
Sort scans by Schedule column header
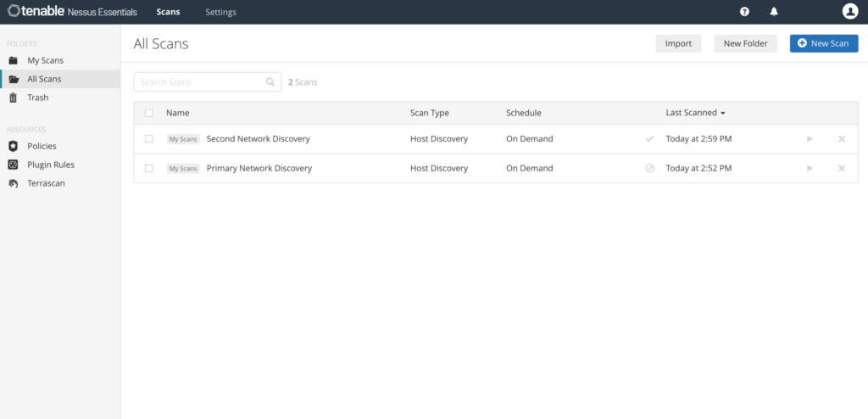click(524, 113)
